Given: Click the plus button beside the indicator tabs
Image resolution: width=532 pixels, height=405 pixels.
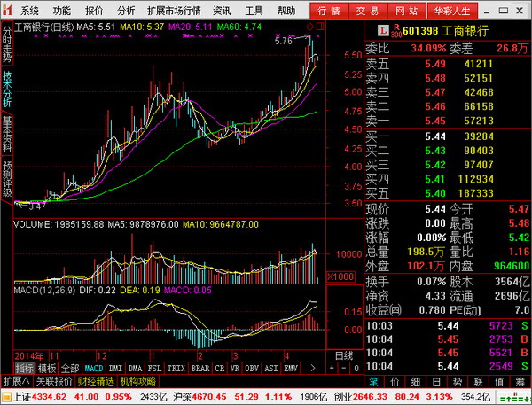Looking at the screenshot, I should point(332,368).
